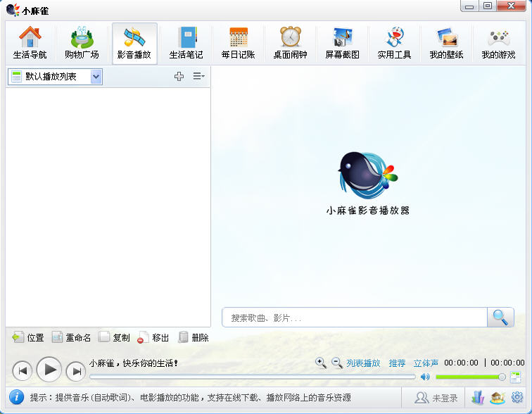Screen dimensions: 532x414
Task: Expand the 默认播放列表 playlist dropdown
Action: (x=96, y=77)
